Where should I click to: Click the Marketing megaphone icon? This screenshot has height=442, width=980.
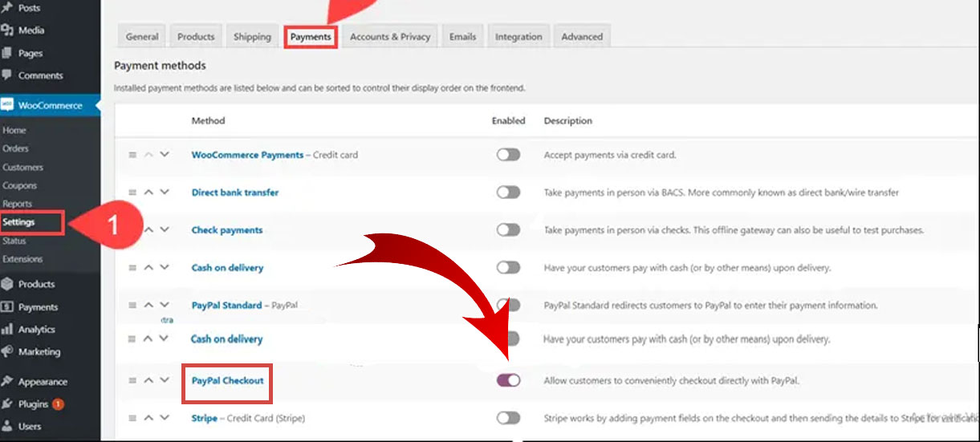7,351
